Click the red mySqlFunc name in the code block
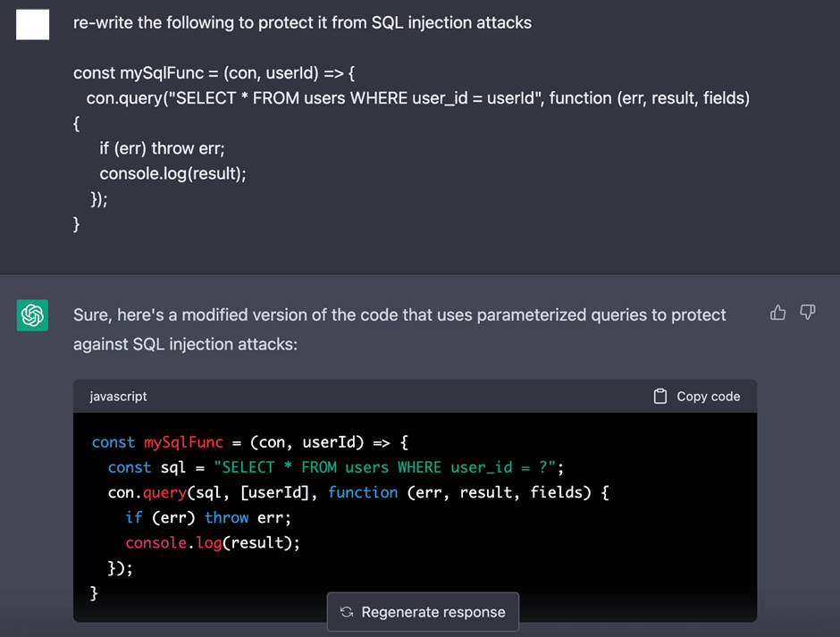This screenshot has height=637, width=840. pyautogui.click(x=183, y=442)
